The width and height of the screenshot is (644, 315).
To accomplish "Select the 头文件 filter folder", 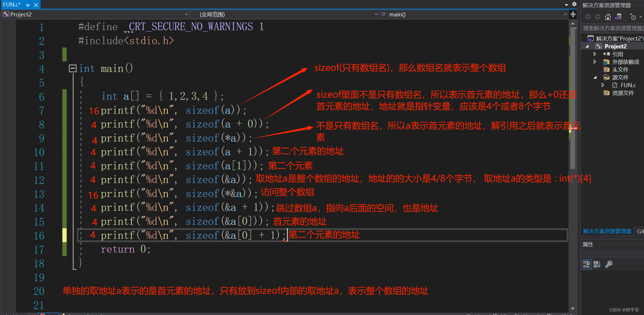I will [620, 70].
